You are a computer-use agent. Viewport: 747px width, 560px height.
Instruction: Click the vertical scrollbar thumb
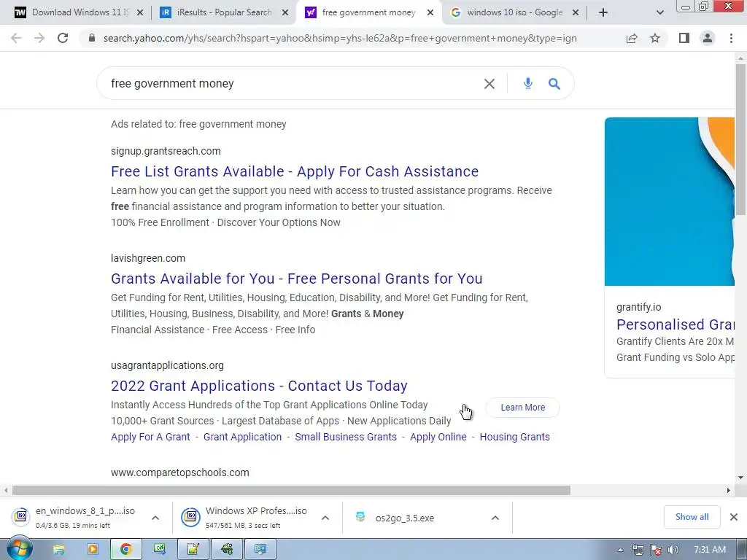pyautogui.click(x=740, y=139)
